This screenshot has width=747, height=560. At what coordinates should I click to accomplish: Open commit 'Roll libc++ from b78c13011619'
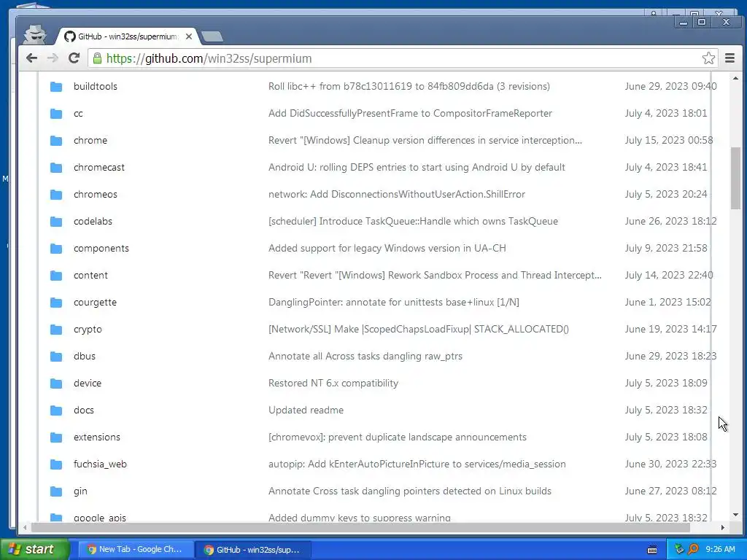pos(409,86)
